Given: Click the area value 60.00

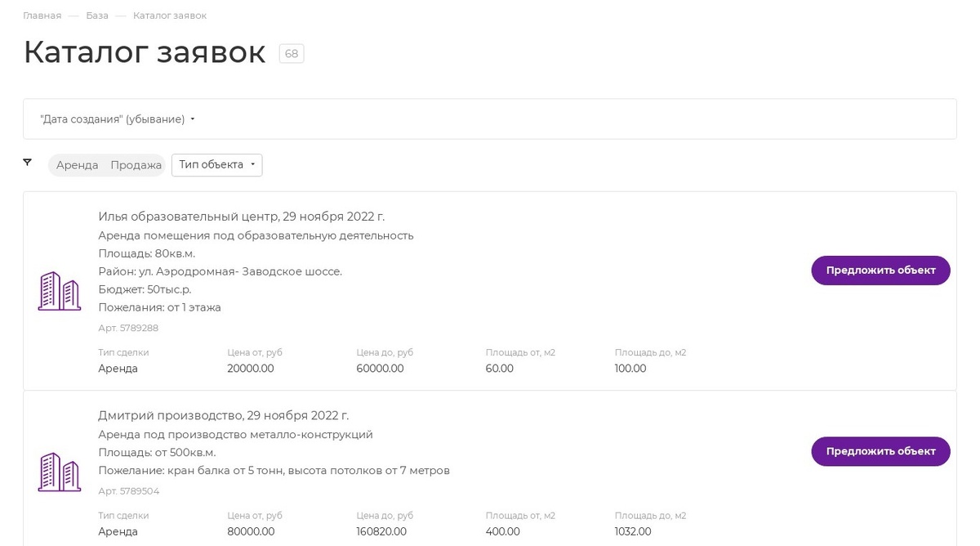Looking at the screenshot, I should coord(500,369).
